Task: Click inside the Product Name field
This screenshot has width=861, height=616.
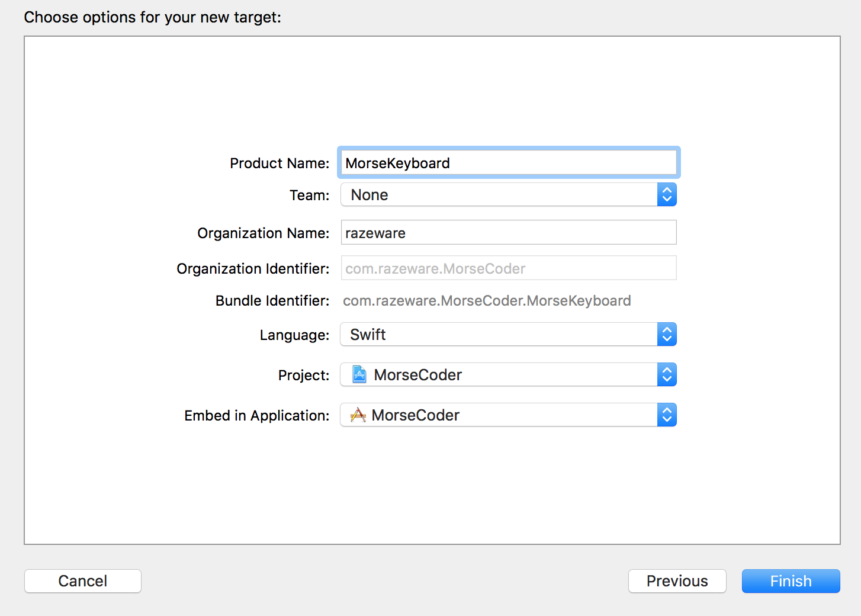Action: tap(508, 162)
